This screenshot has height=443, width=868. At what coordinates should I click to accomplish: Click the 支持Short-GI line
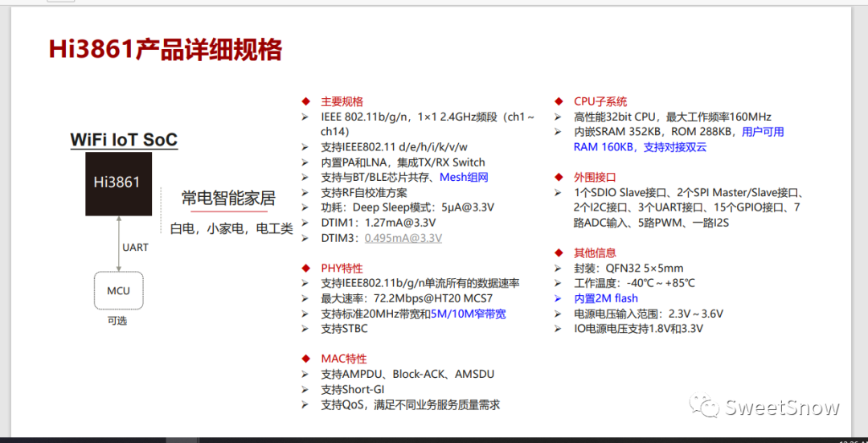pos(353,389)
